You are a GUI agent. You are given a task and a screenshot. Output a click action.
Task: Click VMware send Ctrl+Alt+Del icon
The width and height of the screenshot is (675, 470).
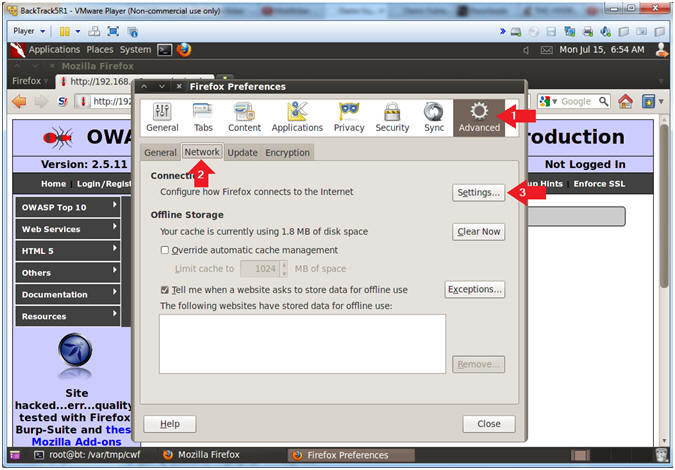click(94, 31)
